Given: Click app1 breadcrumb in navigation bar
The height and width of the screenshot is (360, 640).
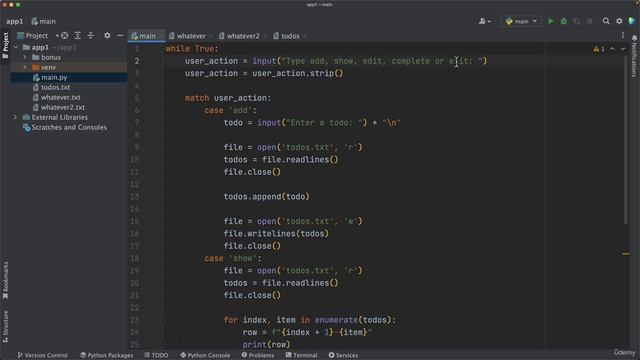Looking at the screenshot, I should (15, 21).
